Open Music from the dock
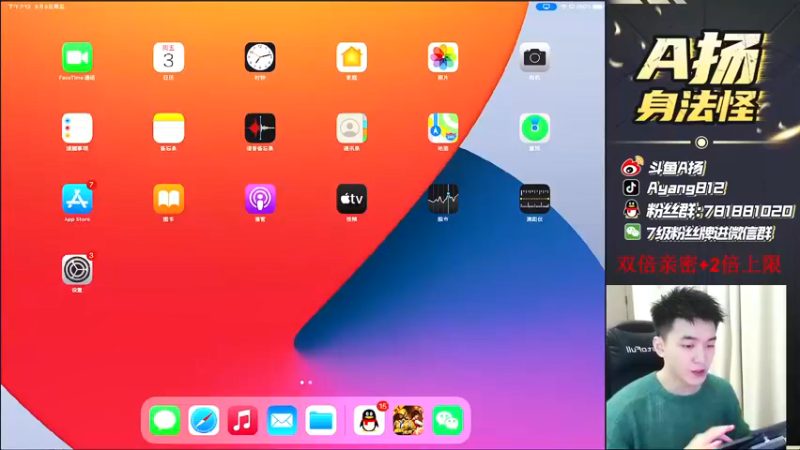This screenshot has width=800, height=450. pos(242,421)
